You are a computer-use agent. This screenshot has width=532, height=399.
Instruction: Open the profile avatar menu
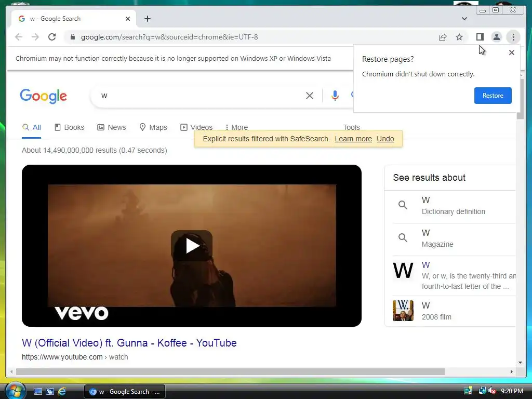(496, 37)
